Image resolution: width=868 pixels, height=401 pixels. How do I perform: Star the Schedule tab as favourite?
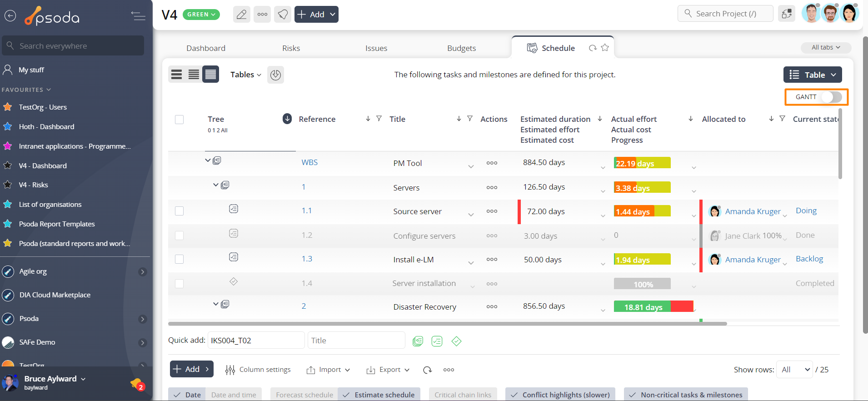605,47
